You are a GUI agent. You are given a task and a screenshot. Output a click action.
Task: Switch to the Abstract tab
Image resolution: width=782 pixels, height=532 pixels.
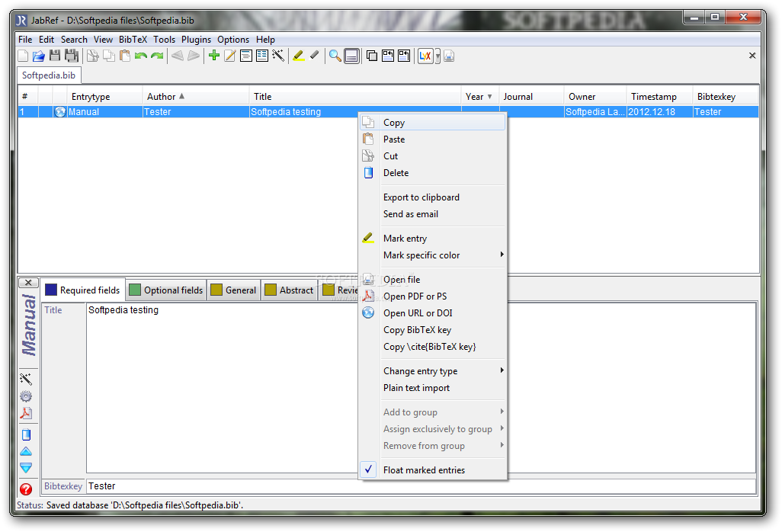click(290, 290)
